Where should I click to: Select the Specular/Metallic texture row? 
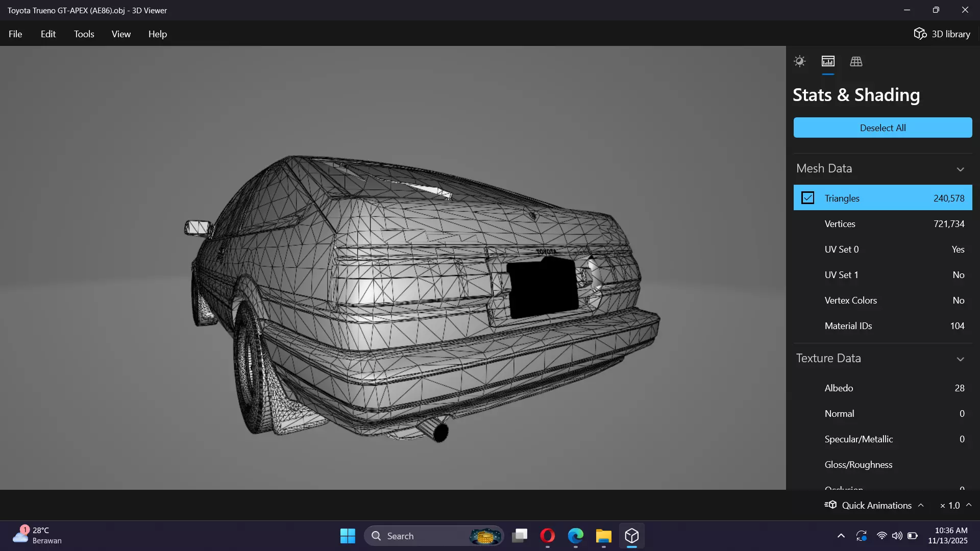(x=883, y=439)
